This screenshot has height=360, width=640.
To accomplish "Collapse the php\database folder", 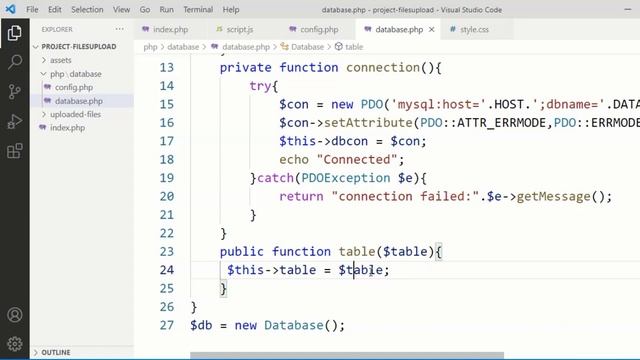I will tap(76, 74).
